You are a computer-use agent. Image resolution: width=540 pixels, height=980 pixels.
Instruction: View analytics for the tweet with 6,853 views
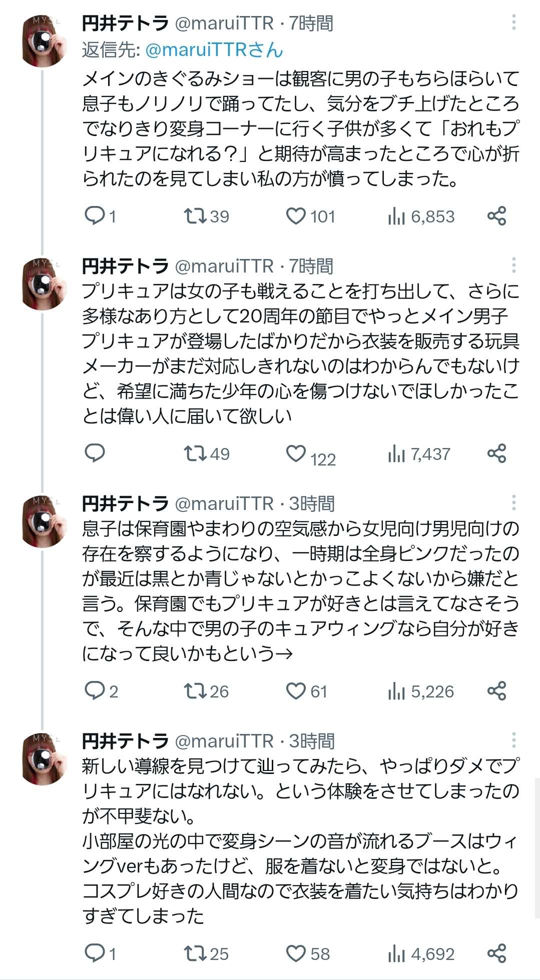click(x=396, y=216)
